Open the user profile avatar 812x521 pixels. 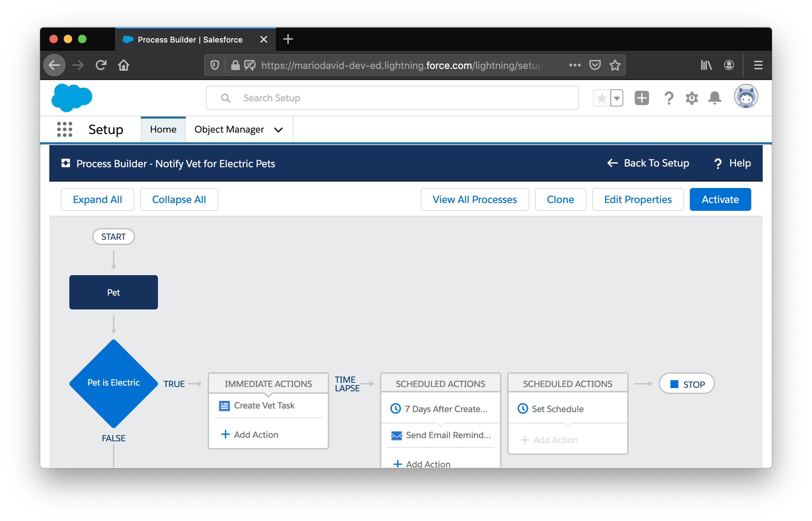[x=746, y=96]
